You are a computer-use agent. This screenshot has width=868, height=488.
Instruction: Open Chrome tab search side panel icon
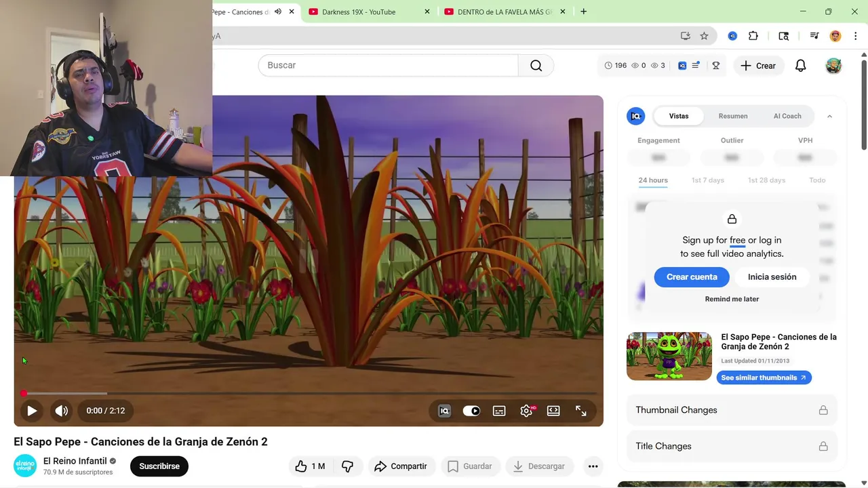784,36
